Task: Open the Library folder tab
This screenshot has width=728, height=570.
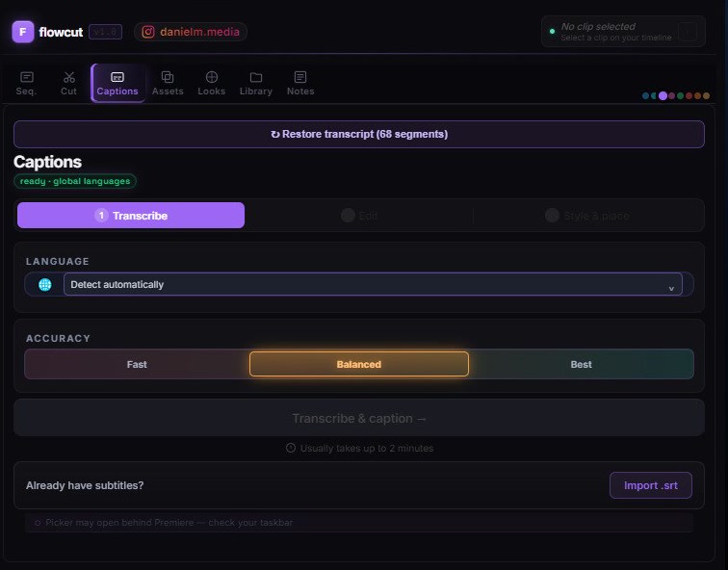Action: click(256, 84)
